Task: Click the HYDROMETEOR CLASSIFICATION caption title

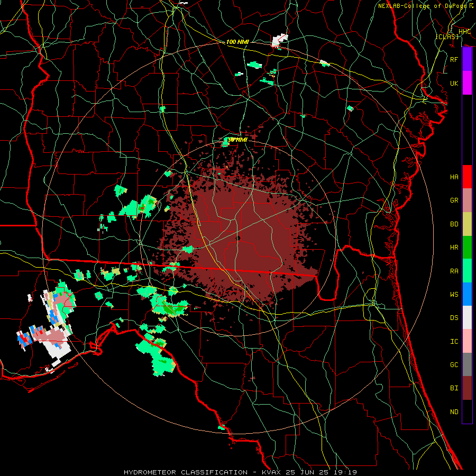Action: tap(186, 472)
